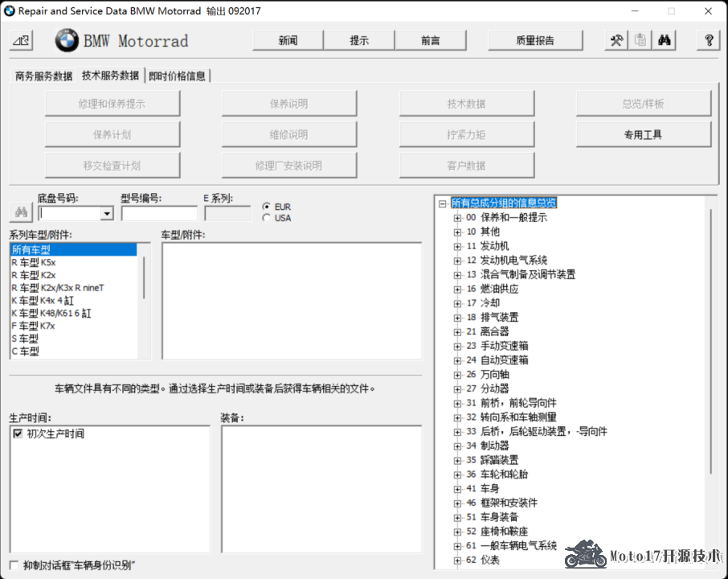Expand the 00 保养和一般提示 node
Screen dimensions: 728x579
point(457,218)
